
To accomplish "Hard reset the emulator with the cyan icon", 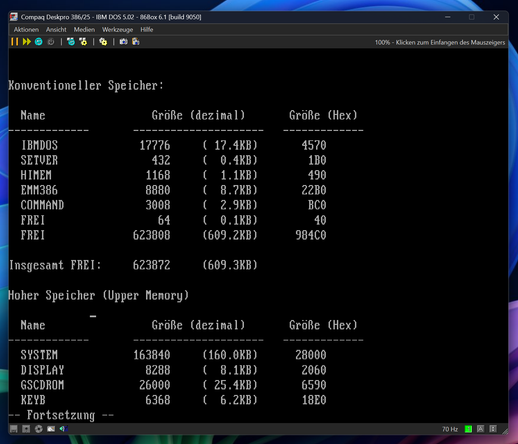I will point(39,42).
